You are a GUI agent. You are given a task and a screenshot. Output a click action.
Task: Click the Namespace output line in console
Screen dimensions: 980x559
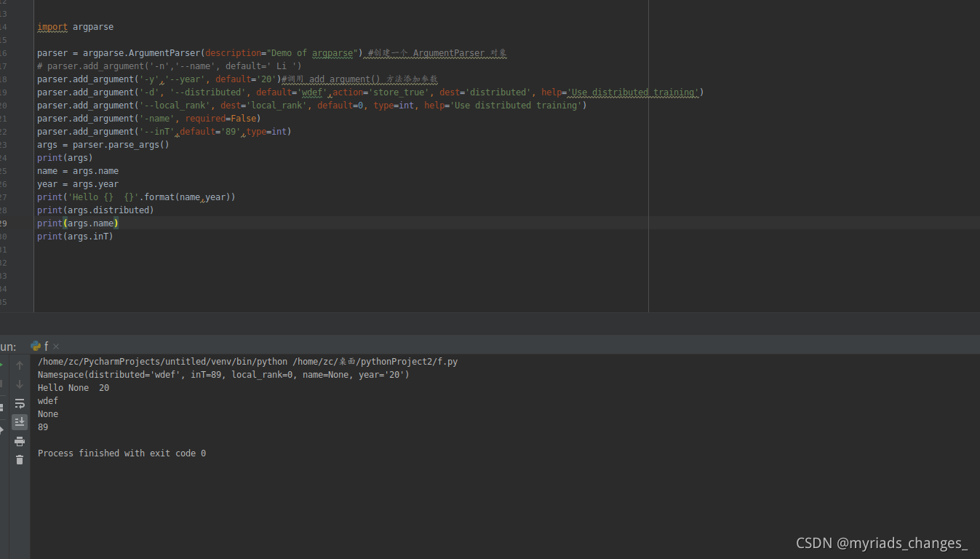coord(223,375)
